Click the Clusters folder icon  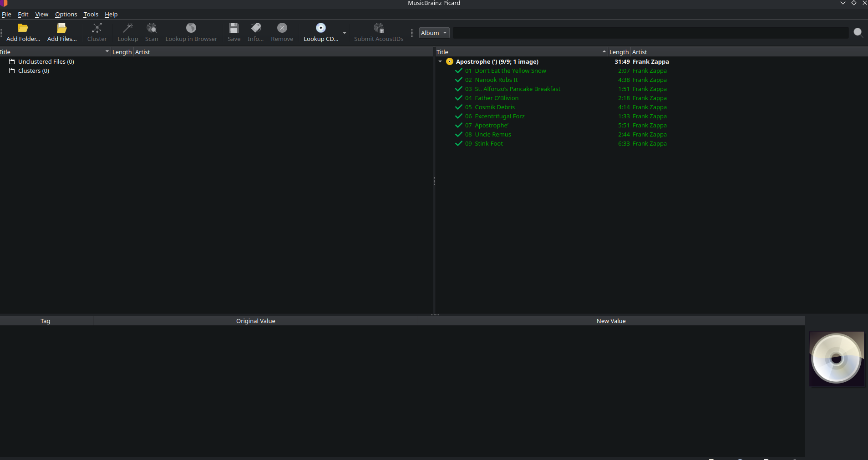12,71
